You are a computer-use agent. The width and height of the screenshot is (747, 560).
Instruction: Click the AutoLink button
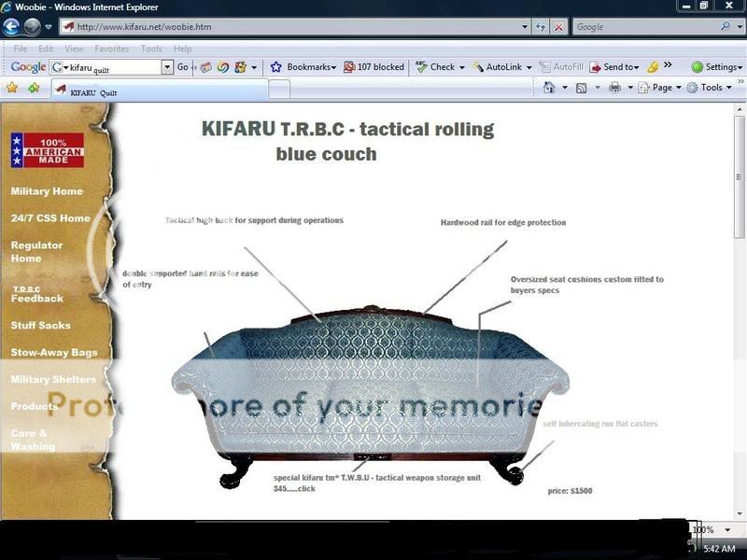[498, 67]
